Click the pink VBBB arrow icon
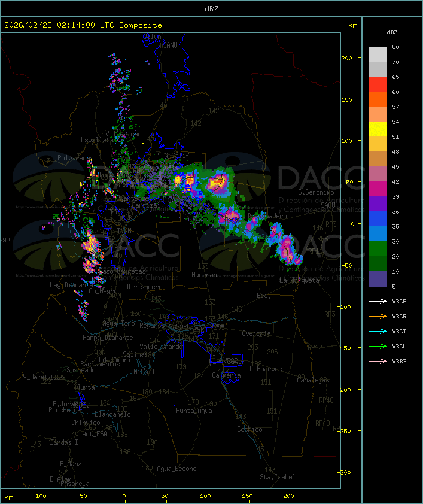 [378, 361]
